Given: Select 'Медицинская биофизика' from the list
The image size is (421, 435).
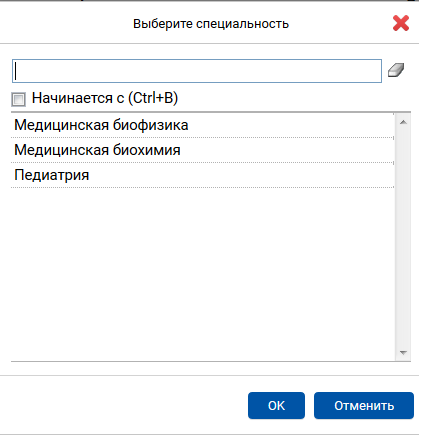Looking at the screenshot, I should 202,125.
